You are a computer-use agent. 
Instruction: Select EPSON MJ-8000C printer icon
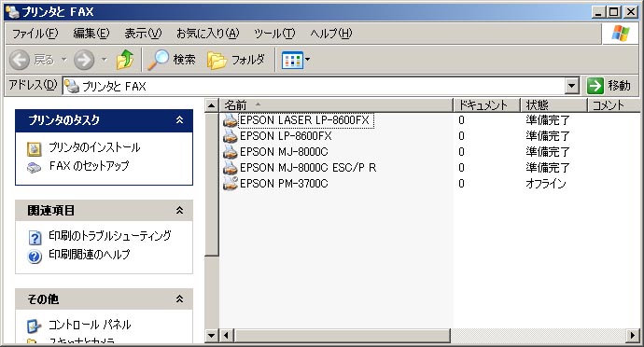(x=231, y=152)
